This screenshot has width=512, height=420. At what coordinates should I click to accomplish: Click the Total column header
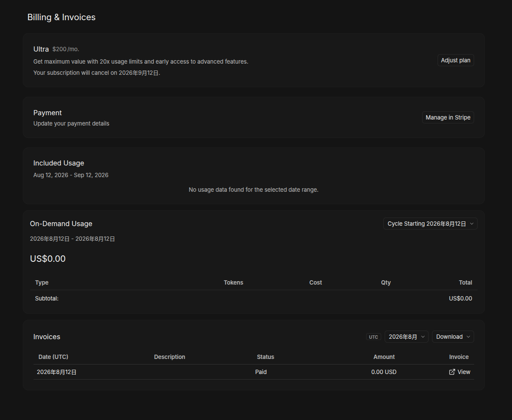[466, 282]
